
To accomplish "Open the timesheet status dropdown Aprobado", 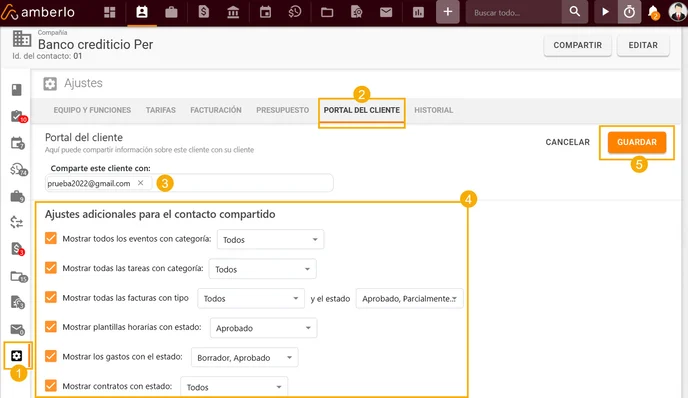I will click(263, 328).
